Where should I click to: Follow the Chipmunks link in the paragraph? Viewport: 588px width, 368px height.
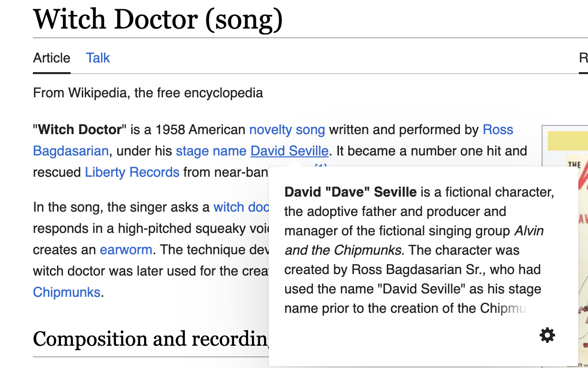coord(67,292)
